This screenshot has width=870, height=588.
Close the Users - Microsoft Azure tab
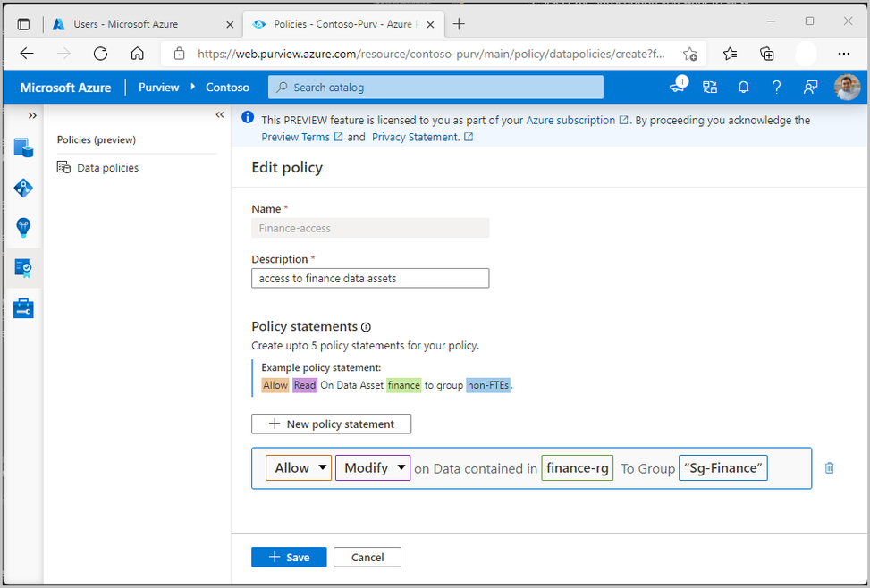231,24
